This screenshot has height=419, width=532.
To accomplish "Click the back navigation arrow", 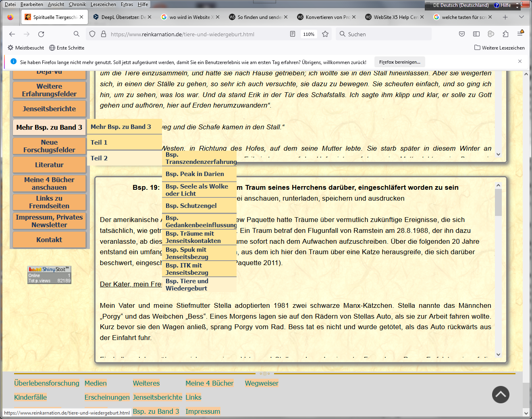I will coord(12,34).
